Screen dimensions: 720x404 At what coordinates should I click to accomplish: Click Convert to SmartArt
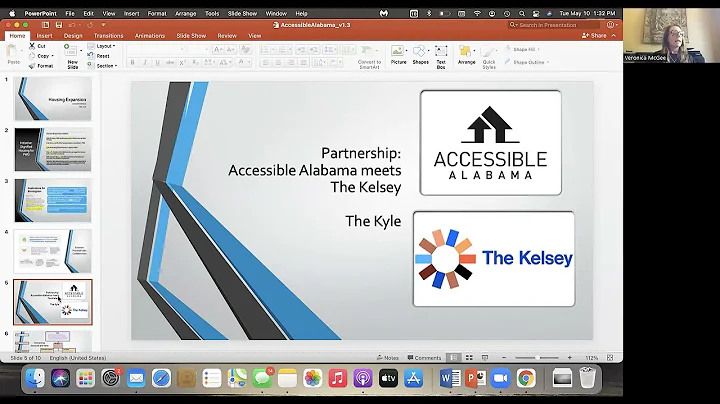click(x=369, y=57)
